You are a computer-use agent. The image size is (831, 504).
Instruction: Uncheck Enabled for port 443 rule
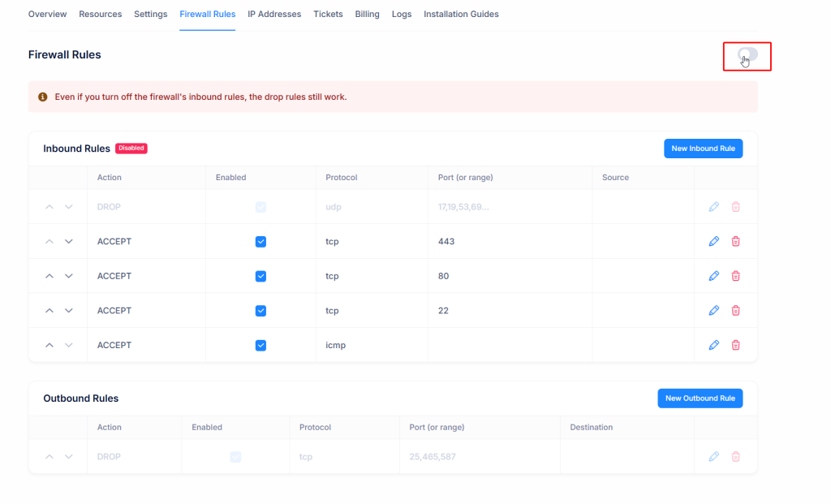[x=260, y=242]
